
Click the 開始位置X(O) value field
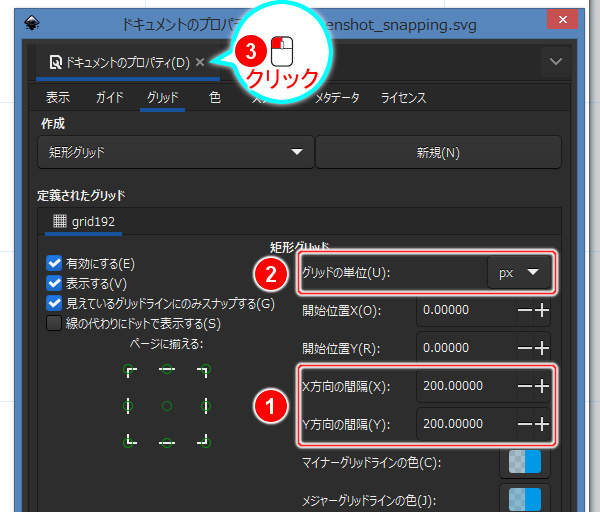tap(465, 310)
